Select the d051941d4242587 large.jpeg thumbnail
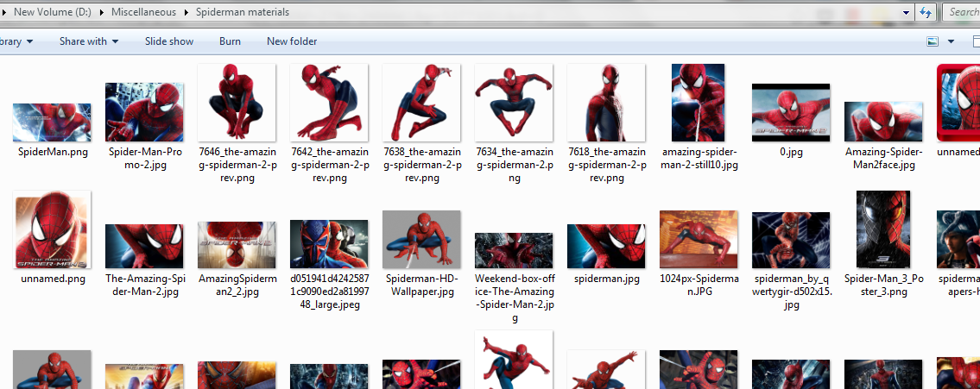The image size is (980, 389). tap(329, 244)
